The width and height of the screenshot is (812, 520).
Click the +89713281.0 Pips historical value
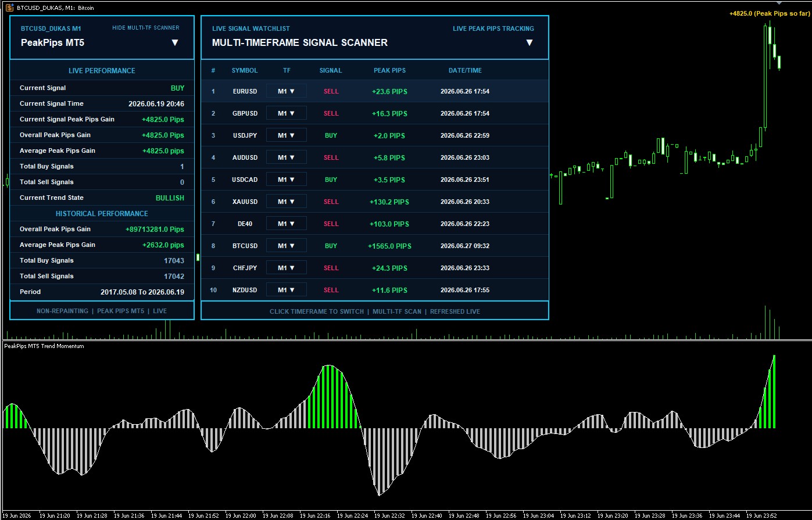155,229
